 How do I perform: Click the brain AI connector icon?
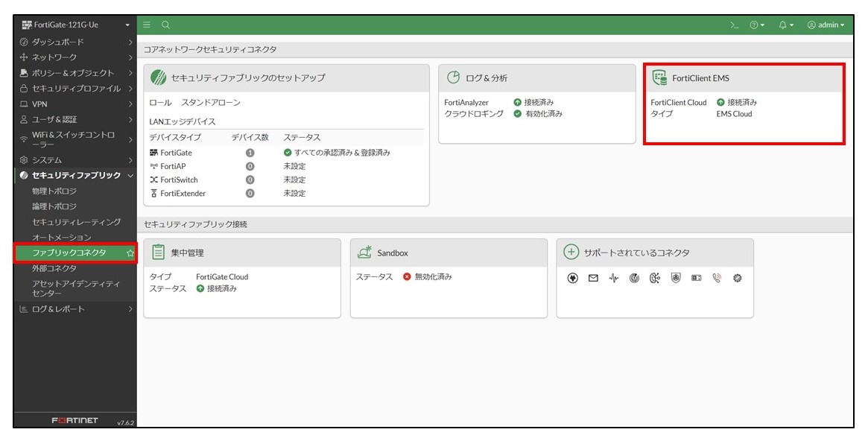[655, 279]
